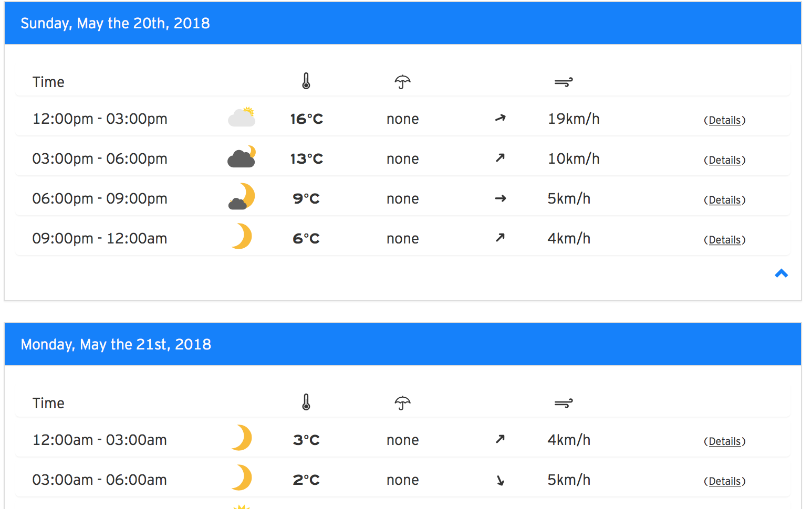Open Details for 12:00pm - 03:00pm Sunday

click(x=725, y=120)
